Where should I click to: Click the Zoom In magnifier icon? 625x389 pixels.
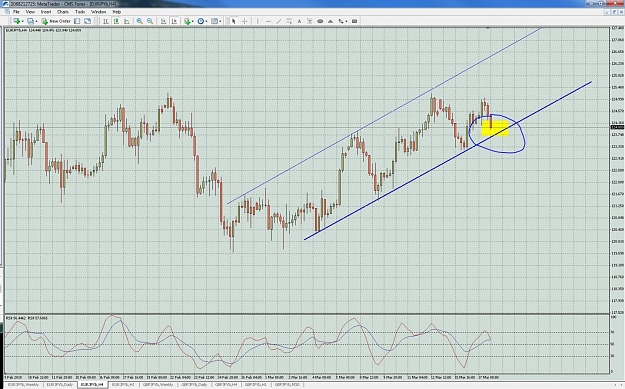(140, 21)
